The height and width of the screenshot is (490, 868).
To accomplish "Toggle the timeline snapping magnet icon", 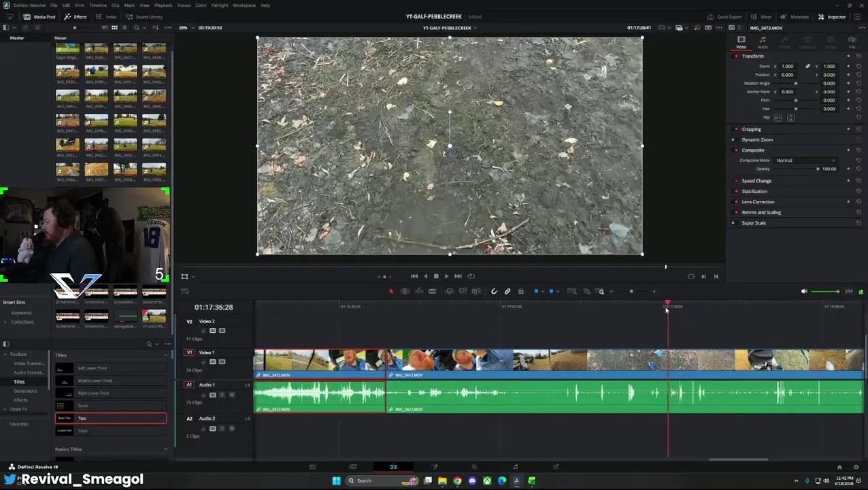I will click(x=495, y=291).
